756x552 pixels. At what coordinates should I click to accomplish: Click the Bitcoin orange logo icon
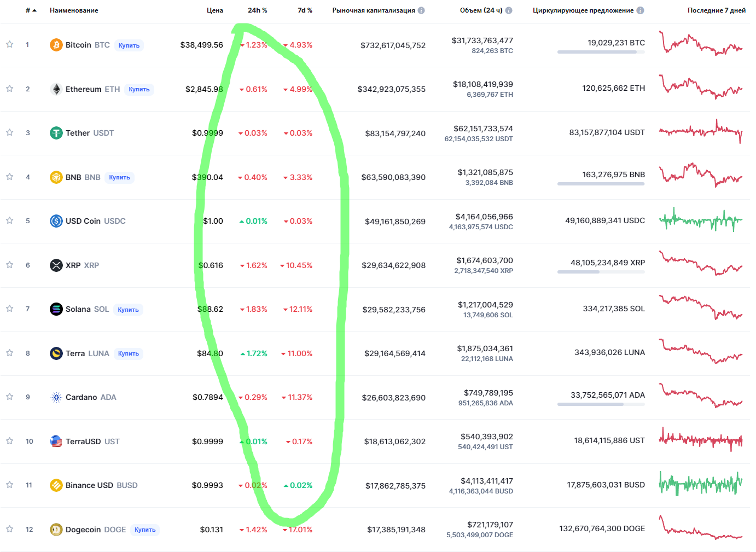[56, 45]
